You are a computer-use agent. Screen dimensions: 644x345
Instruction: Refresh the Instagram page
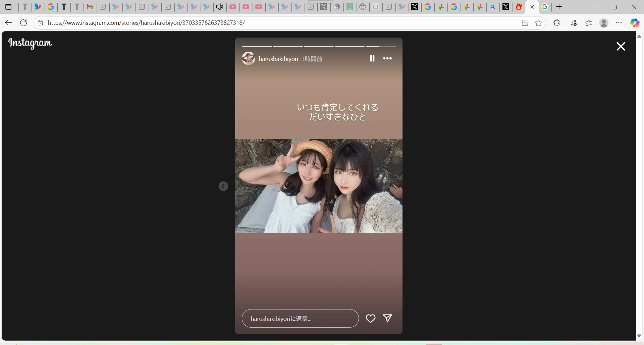coord(23,23)
